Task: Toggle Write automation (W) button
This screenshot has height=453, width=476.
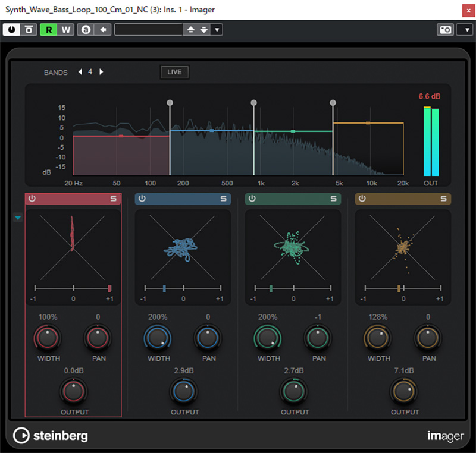Action: [65, 30]
